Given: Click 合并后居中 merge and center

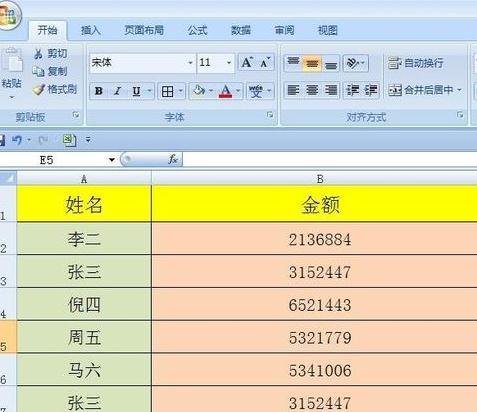Looking at the screenshot, I should 420,90.
